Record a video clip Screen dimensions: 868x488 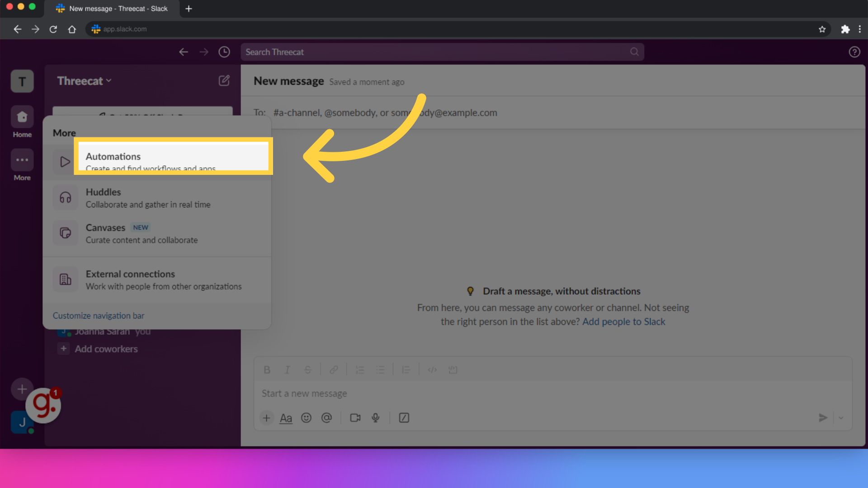tap(355, 418)
